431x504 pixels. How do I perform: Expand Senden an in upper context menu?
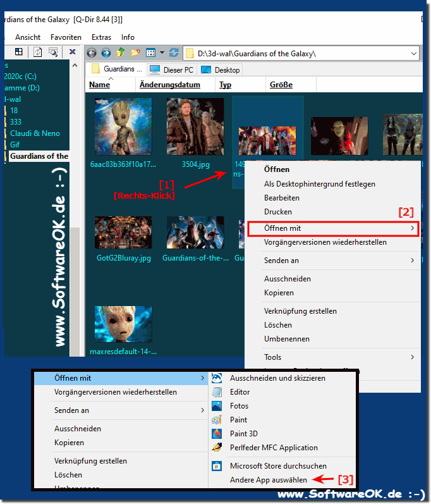pyautogui.click(x=333, y=261)
